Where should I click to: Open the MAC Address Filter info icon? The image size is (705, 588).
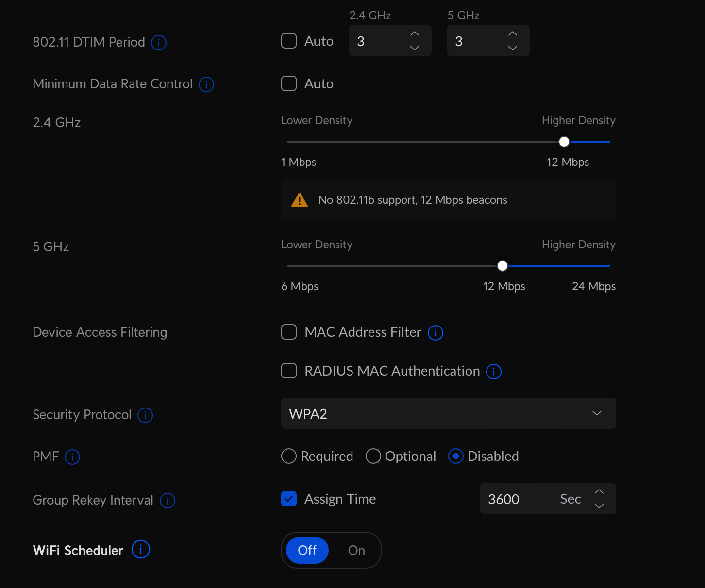(x=435, y=333)
